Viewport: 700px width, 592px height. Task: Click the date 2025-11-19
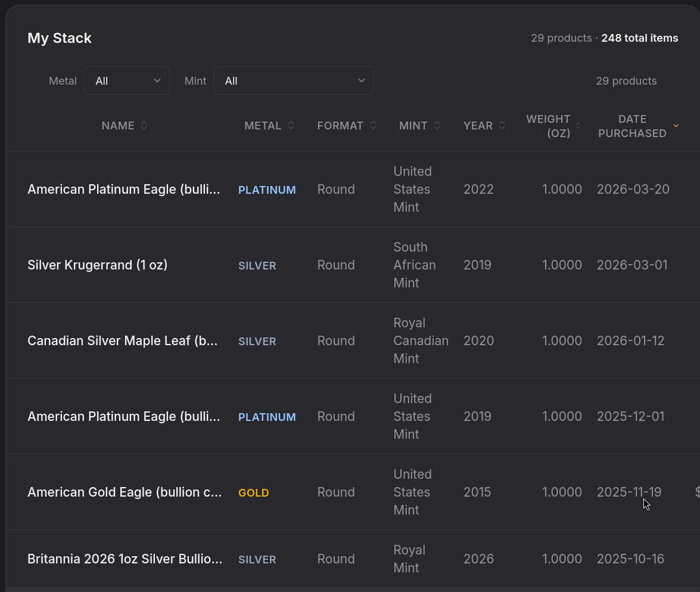[x=629, y=492]
